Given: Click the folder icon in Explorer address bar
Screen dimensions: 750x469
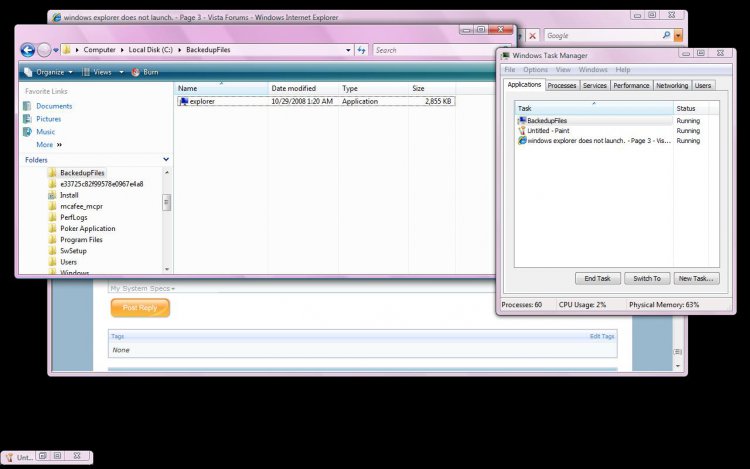Looking at the screenshot, I should 67,49.
